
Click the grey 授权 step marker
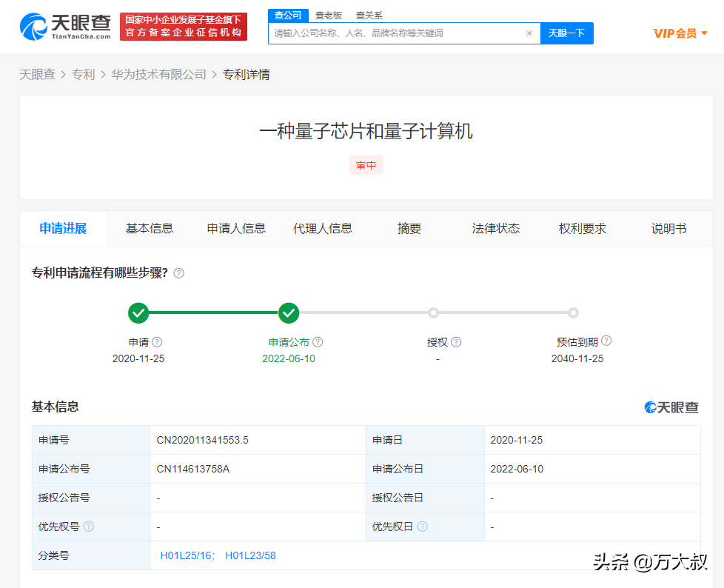coord(433,313)
